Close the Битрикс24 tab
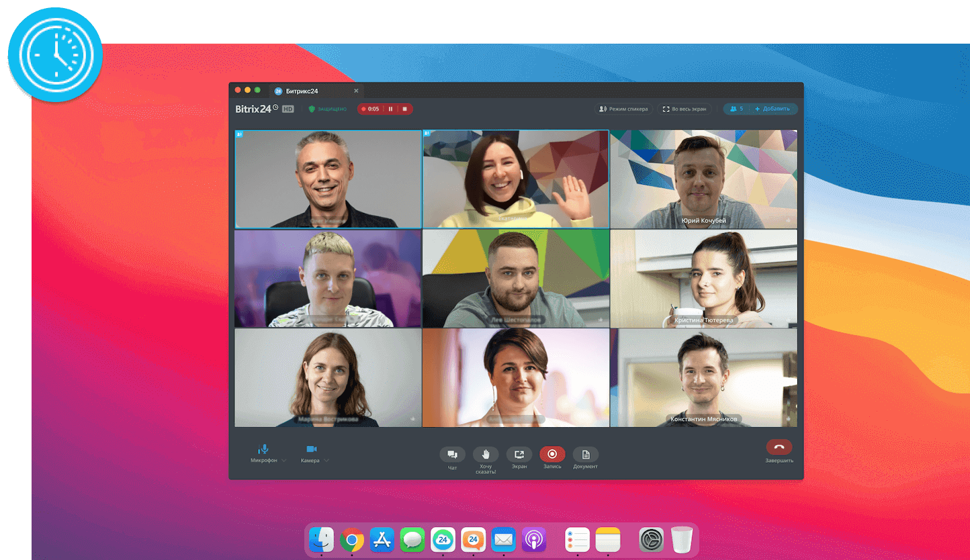The height and width of the screenshot is (560, 970). click(356, 91)
